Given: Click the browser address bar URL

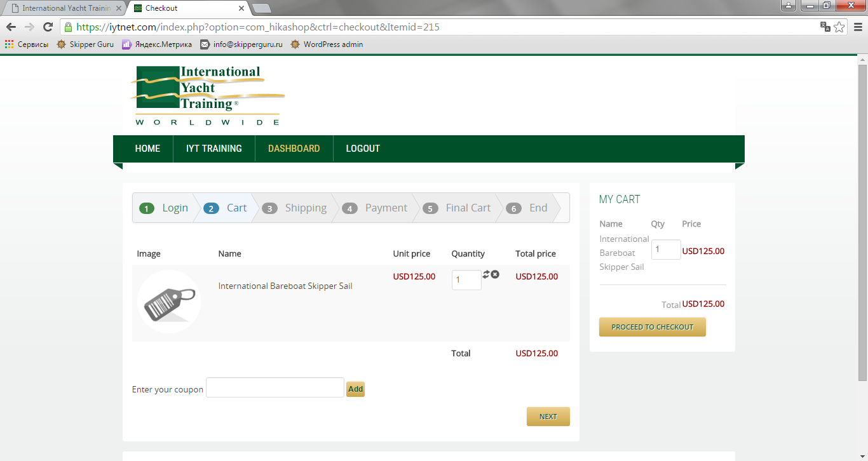Looking at the screenshot, I should pyautogui.click(x=257, y=27).
